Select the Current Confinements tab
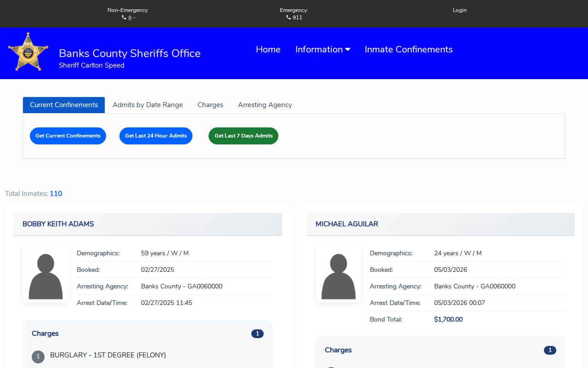The image size is (588, 368). tap(64, 105)
